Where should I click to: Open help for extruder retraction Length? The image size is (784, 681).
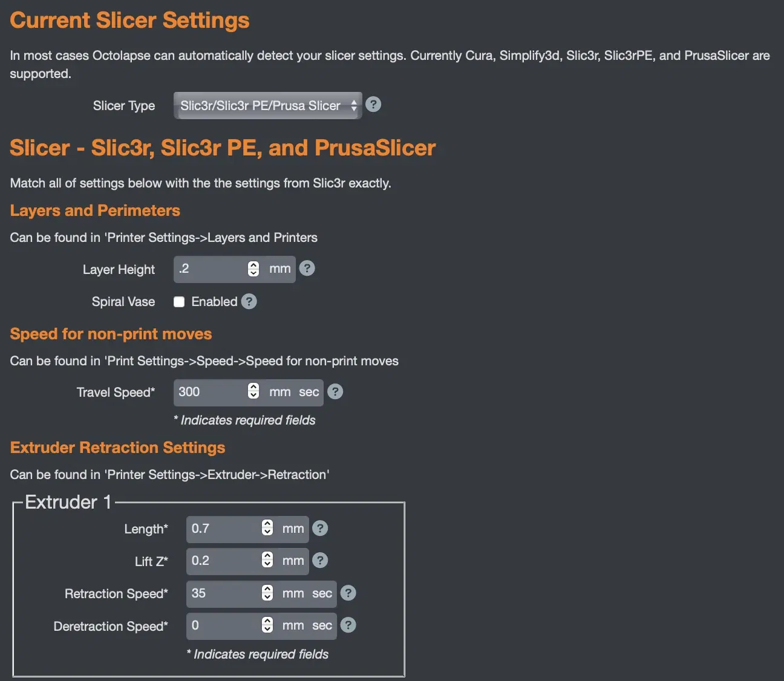click(x=321, y=529)
